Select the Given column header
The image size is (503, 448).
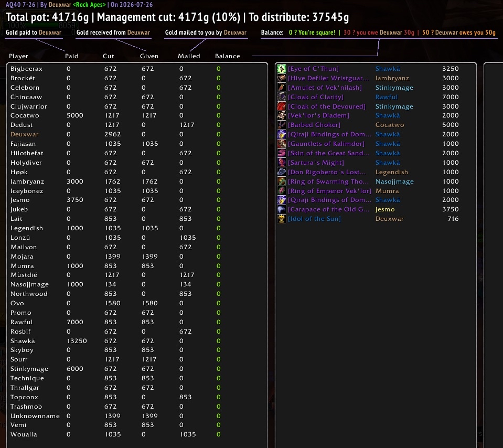point(149,56)
